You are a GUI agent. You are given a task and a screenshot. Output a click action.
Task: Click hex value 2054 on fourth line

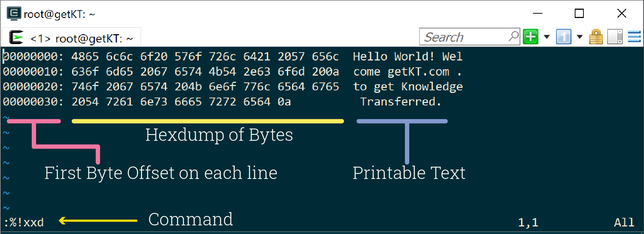(x=85, y=102)
